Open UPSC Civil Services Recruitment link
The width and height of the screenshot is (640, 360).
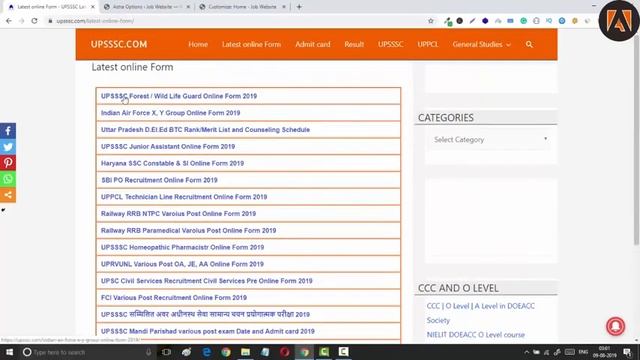point(207,281)
